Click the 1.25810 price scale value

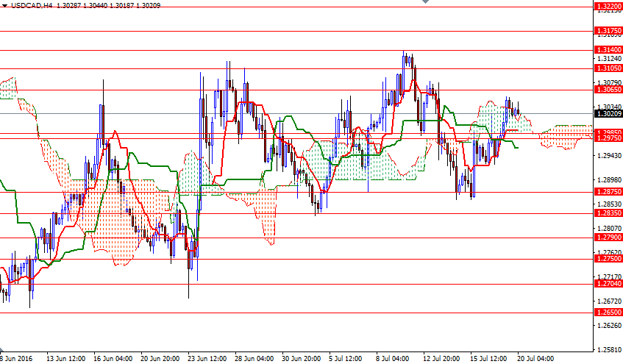click(x=609, y=350)
